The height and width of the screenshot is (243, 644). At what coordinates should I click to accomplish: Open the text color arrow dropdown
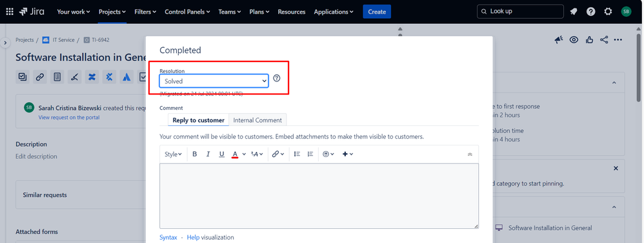coord(244,154)
